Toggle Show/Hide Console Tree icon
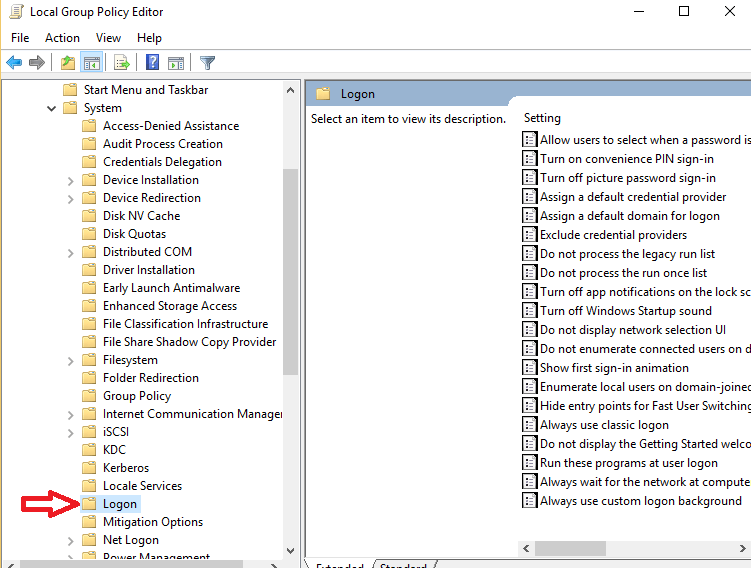This screenshot has height=568, width=751. click(92, 62)
